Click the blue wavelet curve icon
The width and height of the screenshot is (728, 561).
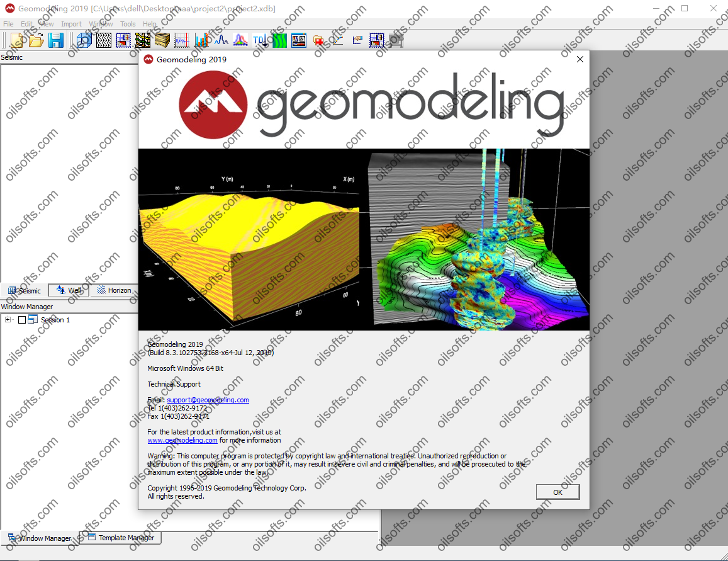(x=220, y=40)
